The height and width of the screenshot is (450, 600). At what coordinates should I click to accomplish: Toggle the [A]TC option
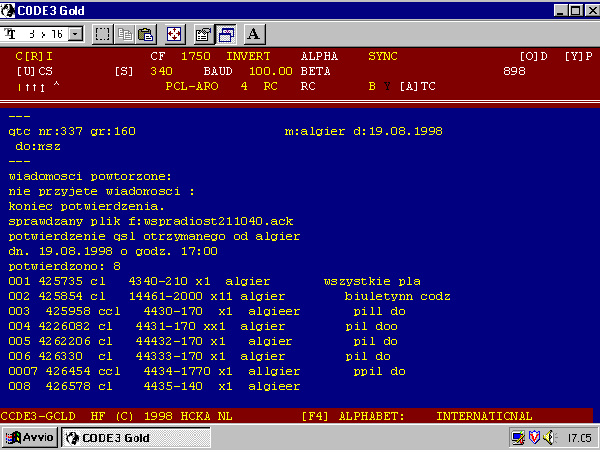(x=417, y=86)
